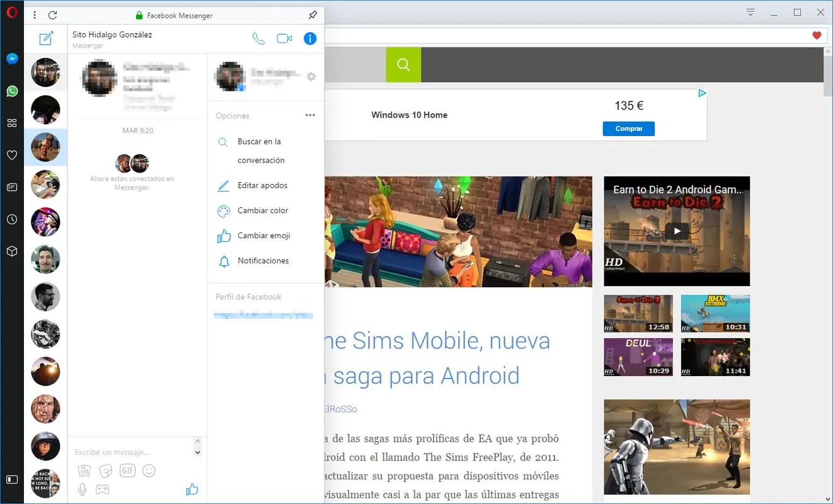Start a video call in Messenger
Image resolution: width=833 pixels, height=504 pixels.
[x=284, y=39]
